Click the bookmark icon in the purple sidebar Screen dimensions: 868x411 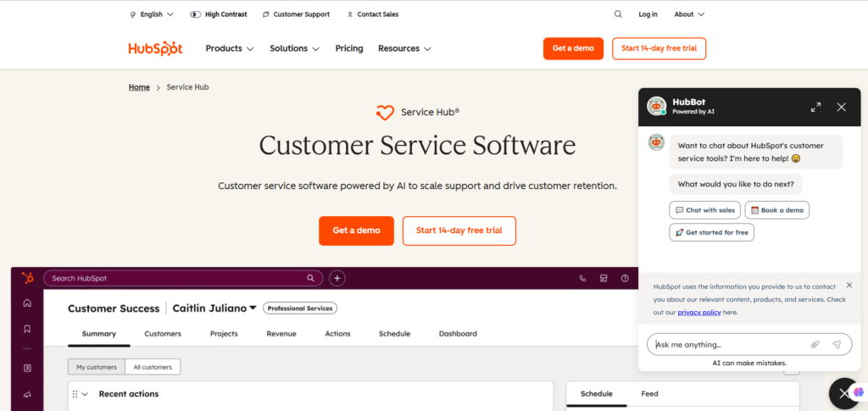tap(27, 329)
